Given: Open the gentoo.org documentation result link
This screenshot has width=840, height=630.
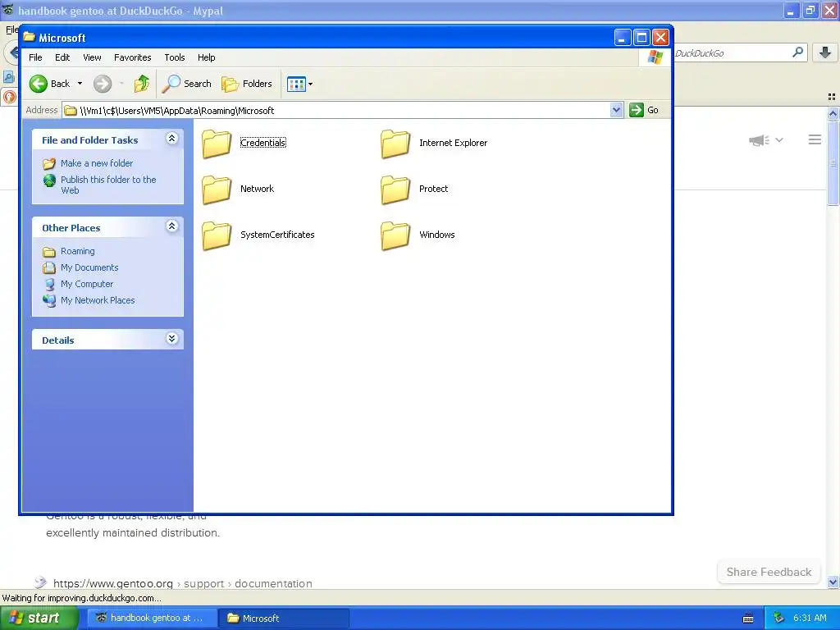Looking at the screenshot, I should [x=183, y=583].
